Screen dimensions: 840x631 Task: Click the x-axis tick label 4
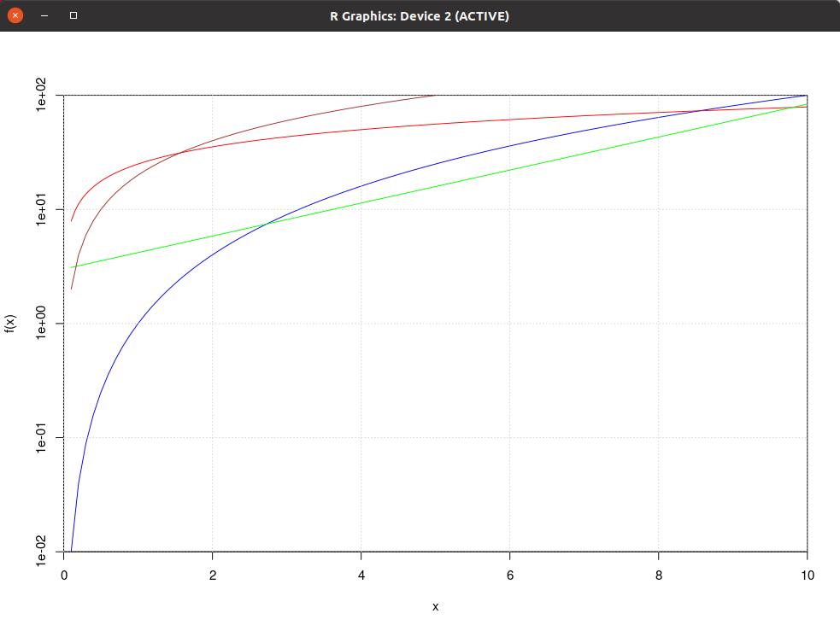[x=361, y=575]
